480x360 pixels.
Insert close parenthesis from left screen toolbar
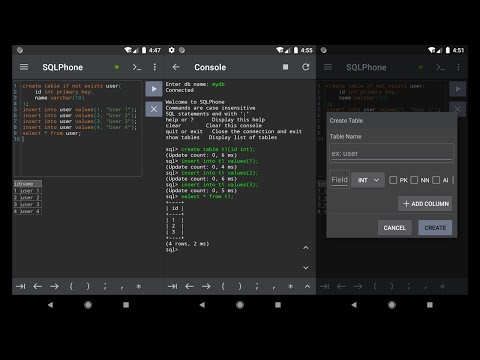[x=88, y=286]
